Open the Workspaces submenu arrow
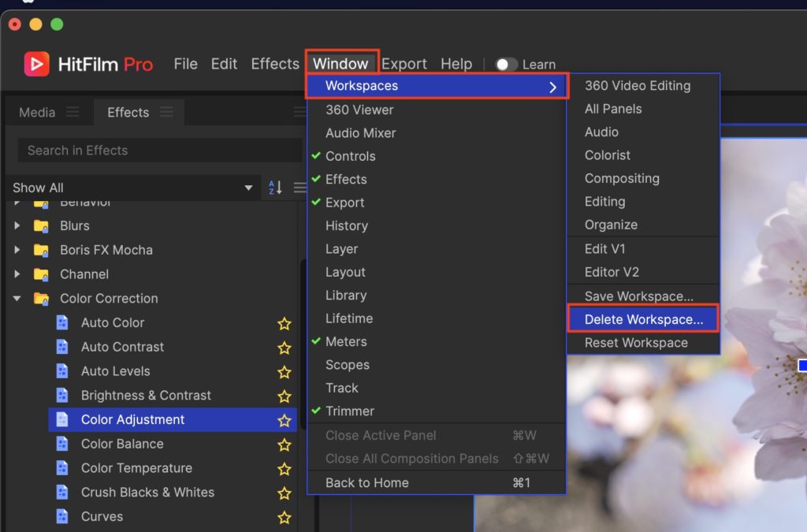807x532 pixels. [552, 87]
